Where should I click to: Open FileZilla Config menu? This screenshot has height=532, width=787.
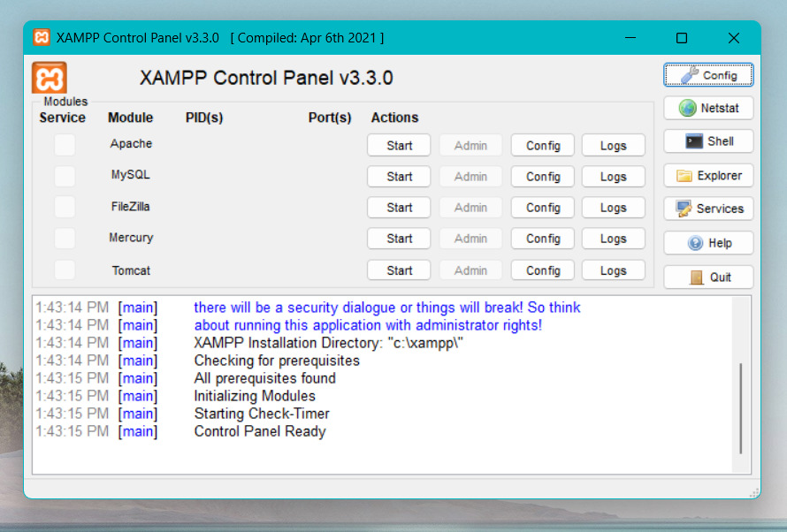pos(543,208)
